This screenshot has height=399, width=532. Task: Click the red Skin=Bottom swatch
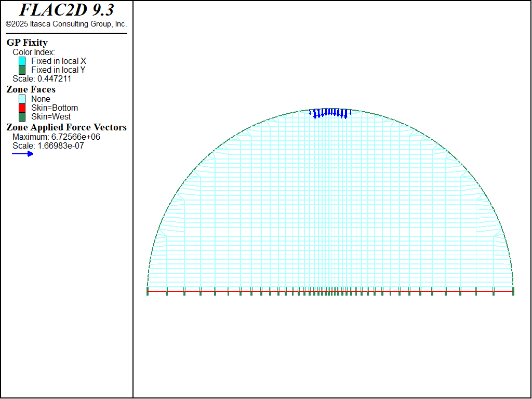point(22,108)
